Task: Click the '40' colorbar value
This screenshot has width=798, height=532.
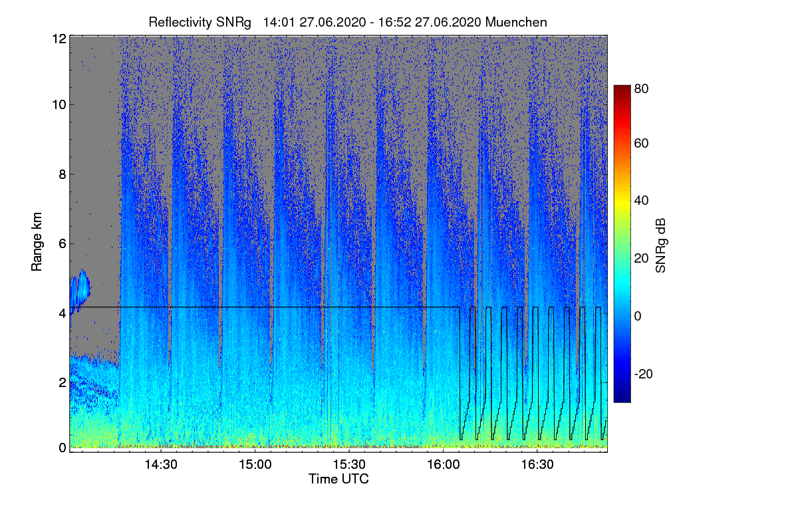Action: [642, 200]
